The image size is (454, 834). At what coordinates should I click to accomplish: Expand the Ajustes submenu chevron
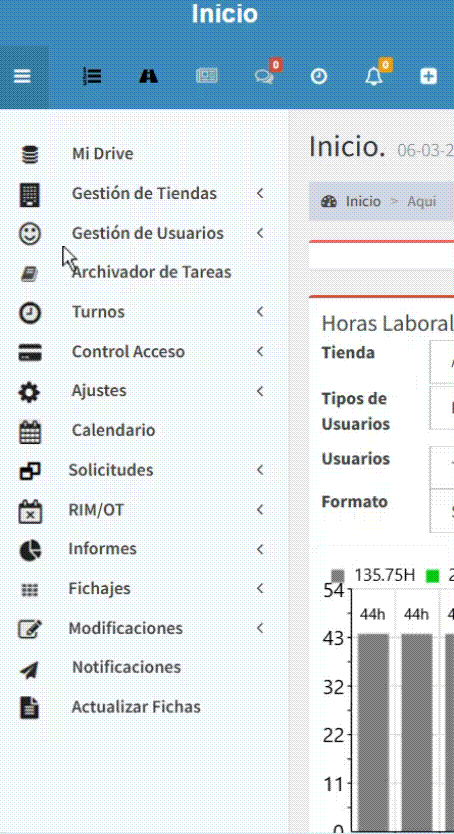click(x=260, y=391)
